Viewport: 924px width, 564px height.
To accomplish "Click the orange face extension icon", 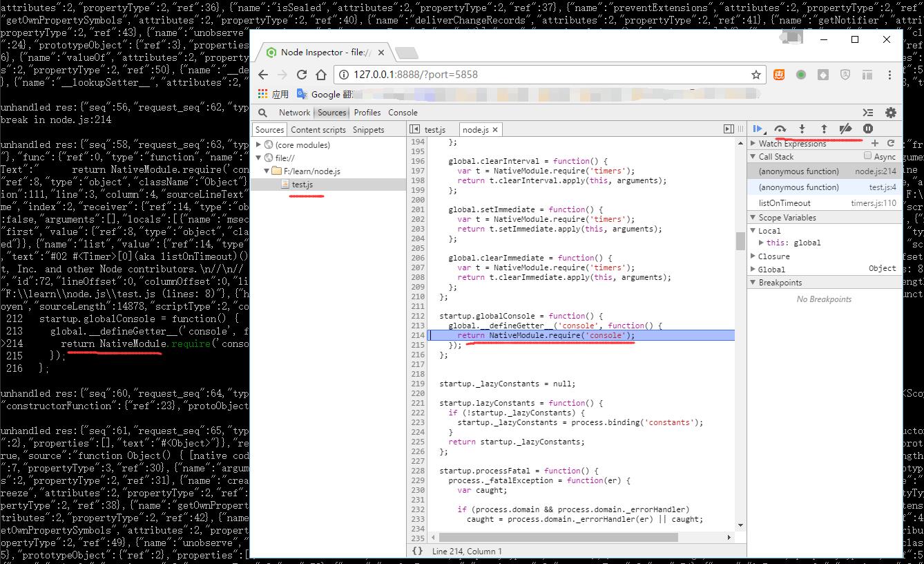I will [779, 75].
